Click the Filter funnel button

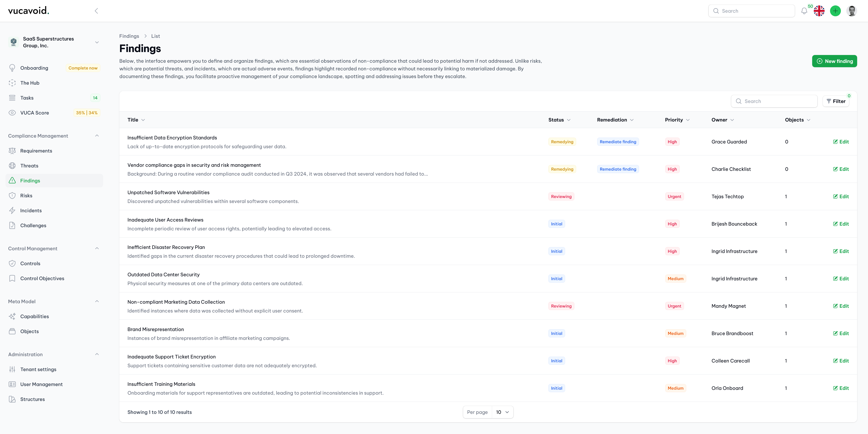836,101
